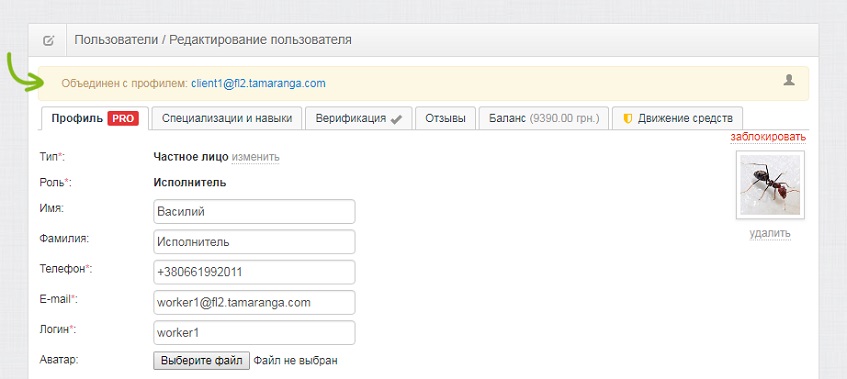Open the Верификация tab

click(x=359, y=119)
